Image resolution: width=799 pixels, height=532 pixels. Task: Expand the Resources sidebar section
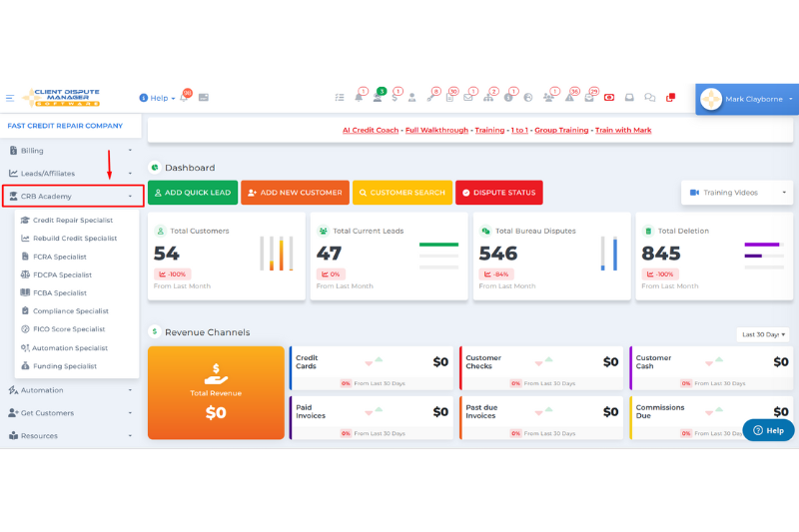tap(71, 436)
